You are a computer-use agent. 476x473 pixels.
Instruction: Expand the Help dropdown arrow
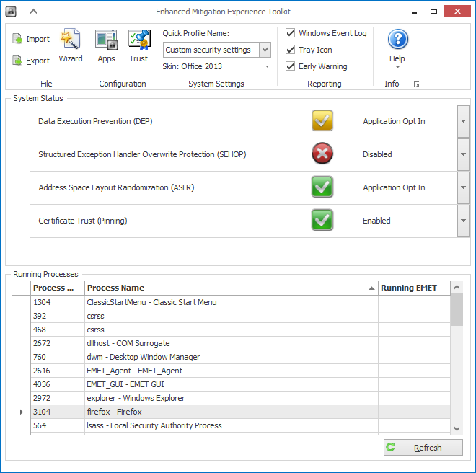(x=397, y=67)
